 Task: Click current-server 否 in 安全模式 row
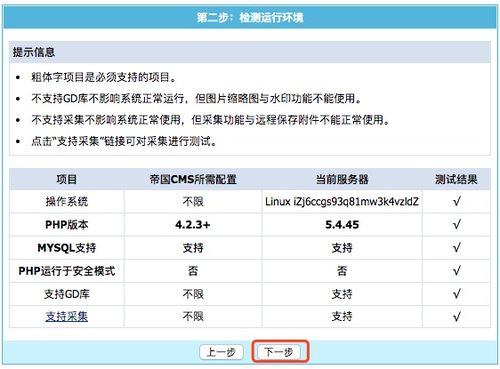(x=342, y=271)
